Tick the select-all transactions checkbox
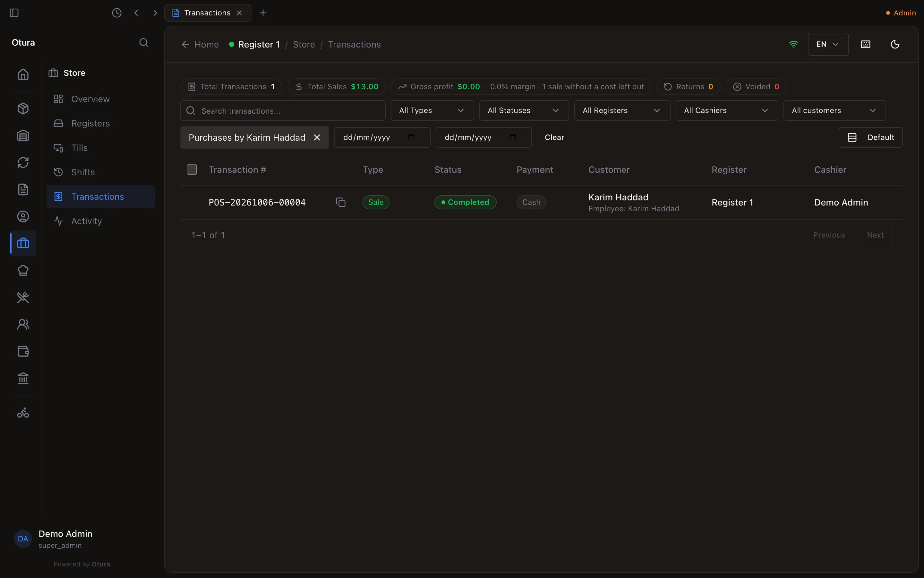This screenshot has height=578, width=924. pyautogui.click(x=192, y=170)
